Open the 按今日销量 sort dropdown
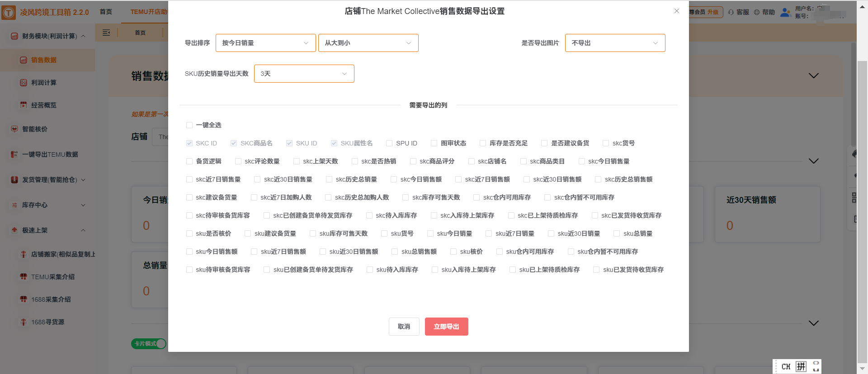868x374 pixels. (266, 43)
